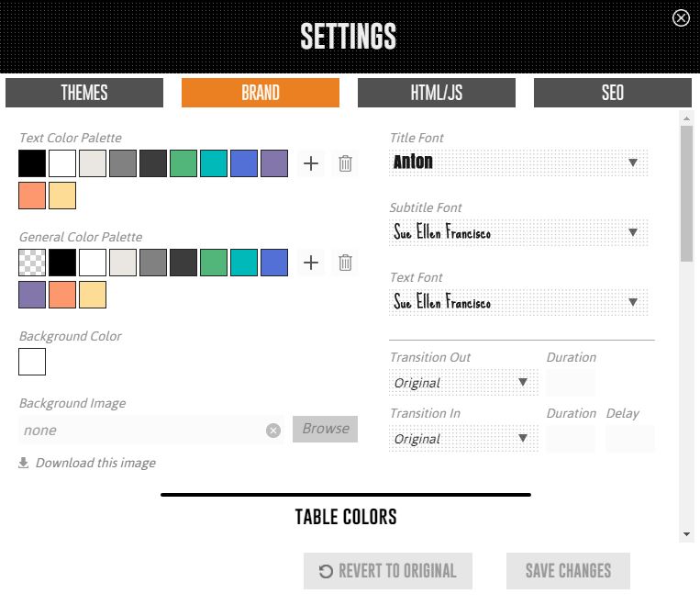Clear the Background Image field
The height and width of the screenshot is (616, 700).
273,430
